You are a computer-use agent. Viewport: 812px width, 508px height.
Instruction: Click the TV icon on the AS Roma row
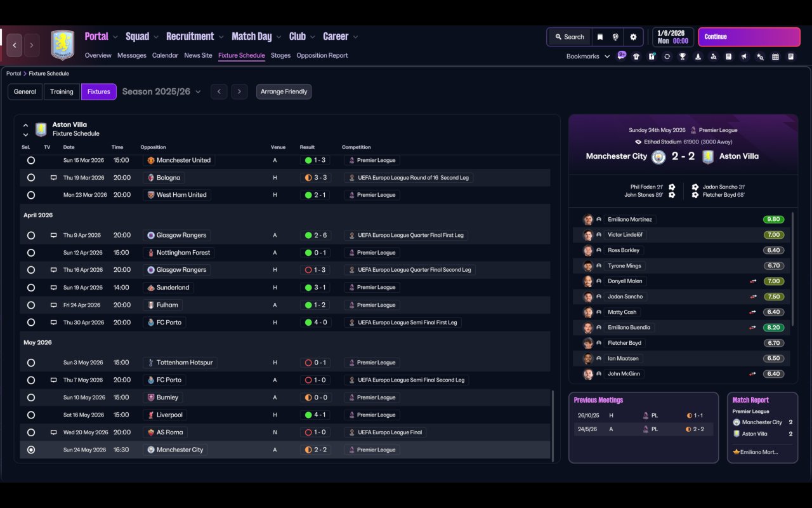click(54, 432)
